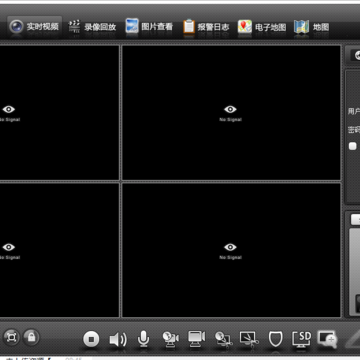
Task: Click the screen capture scissors icon
Action: tap(249, 338)
